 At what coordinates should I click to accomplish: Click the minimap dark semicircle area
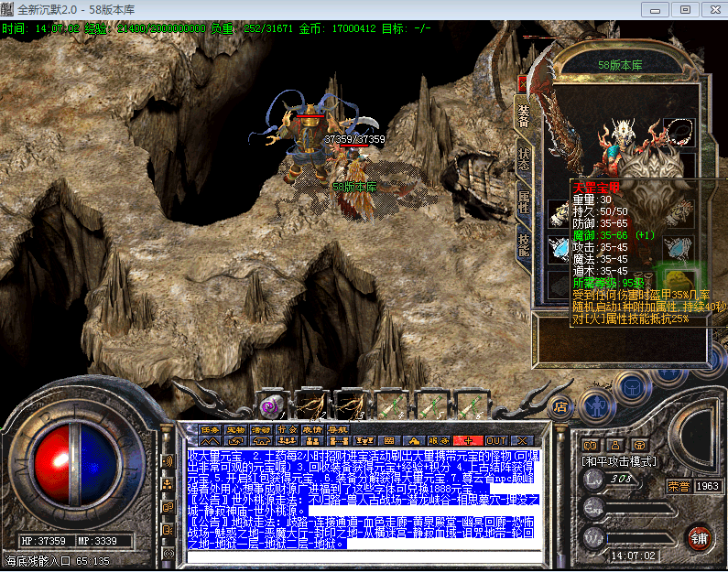(697, 436)
